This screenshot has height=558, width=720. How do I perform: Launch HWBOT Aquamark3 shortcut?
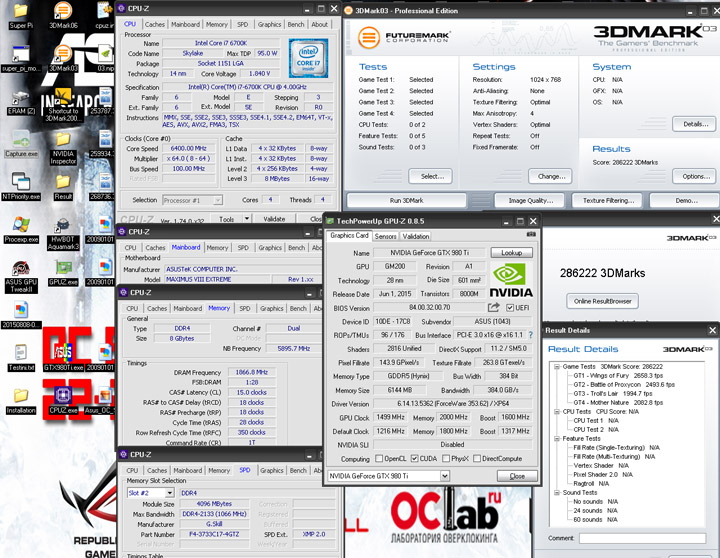63,233
